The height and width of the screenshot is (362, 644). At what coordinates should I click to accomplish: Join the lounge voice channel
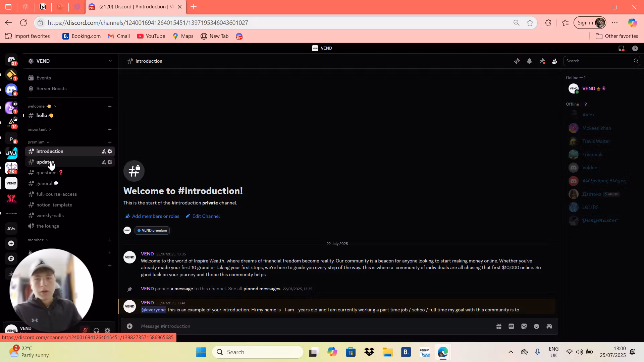(70, 226)
